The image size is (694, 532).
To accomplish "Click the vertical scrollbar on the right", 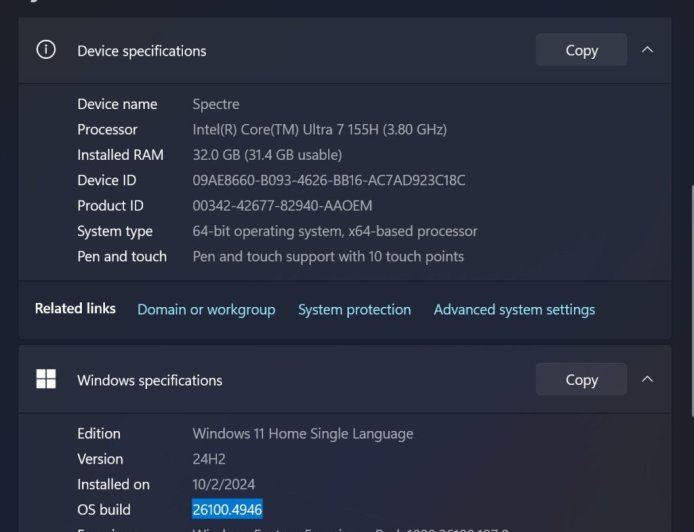I will pos(689,300).
